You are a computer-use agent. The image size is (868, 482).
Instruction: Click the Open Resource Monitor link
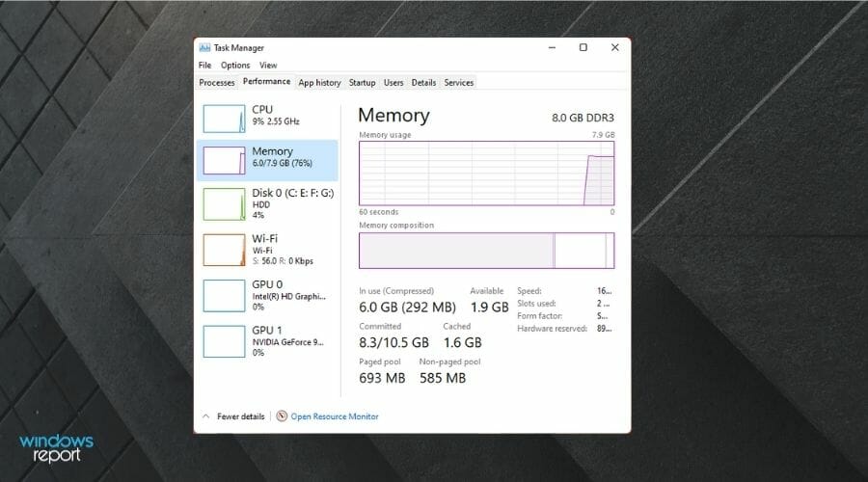pos(335,416)
